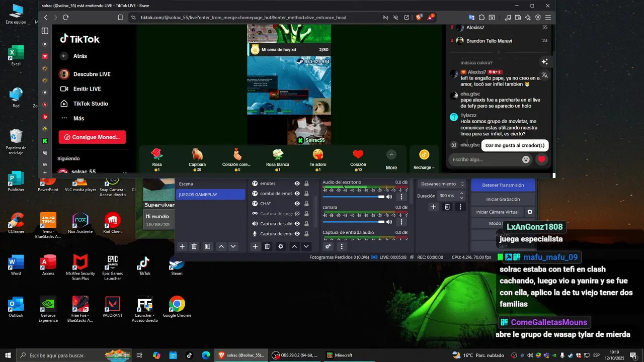The image size is (644, 362).
Task: Mute the camara audio channel
Action: pyautogui.click(x=389, y=222)
